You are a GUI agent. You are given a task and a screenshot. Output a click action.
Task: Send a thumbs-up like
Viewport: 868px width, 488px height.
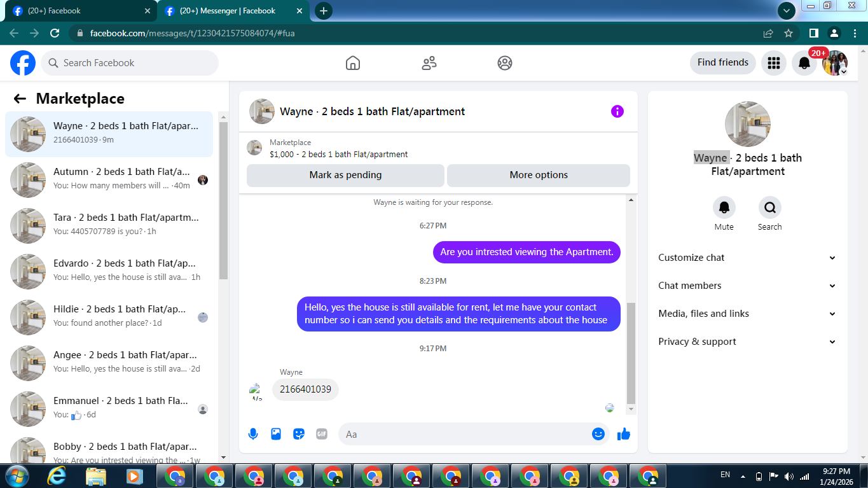click(624, 434)
